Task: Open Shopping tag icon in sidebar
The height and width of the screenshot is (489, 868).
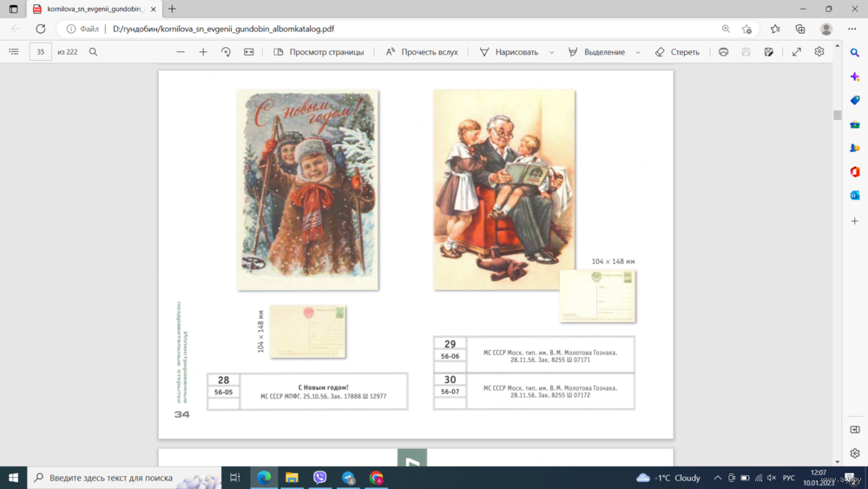Action: 855,100
